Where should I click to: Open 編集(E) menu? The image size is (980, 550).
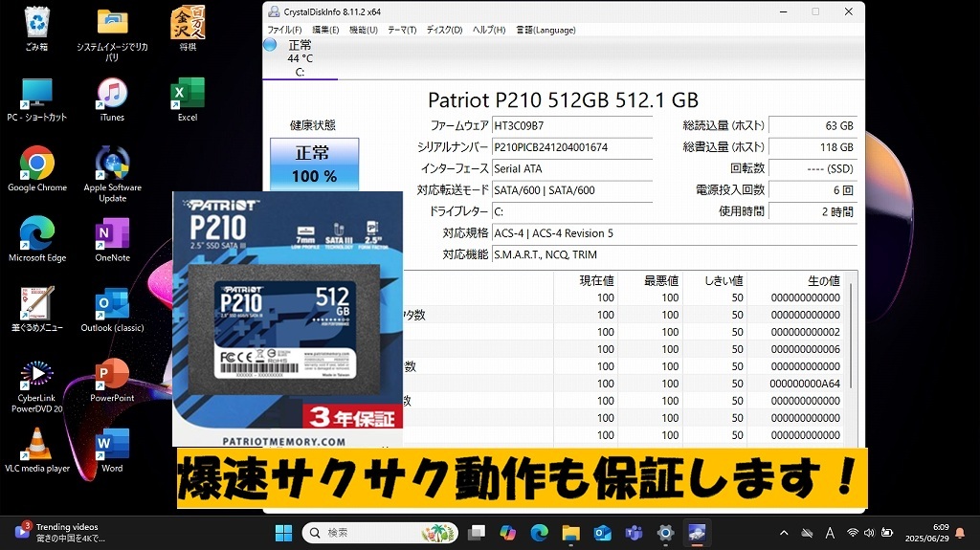pyautogui.click(x=325, y=30)
